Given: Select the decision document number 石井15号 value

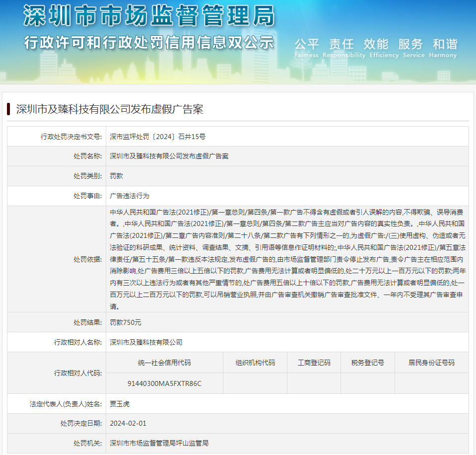Looking at the screenshot, I should pos(157,136).
